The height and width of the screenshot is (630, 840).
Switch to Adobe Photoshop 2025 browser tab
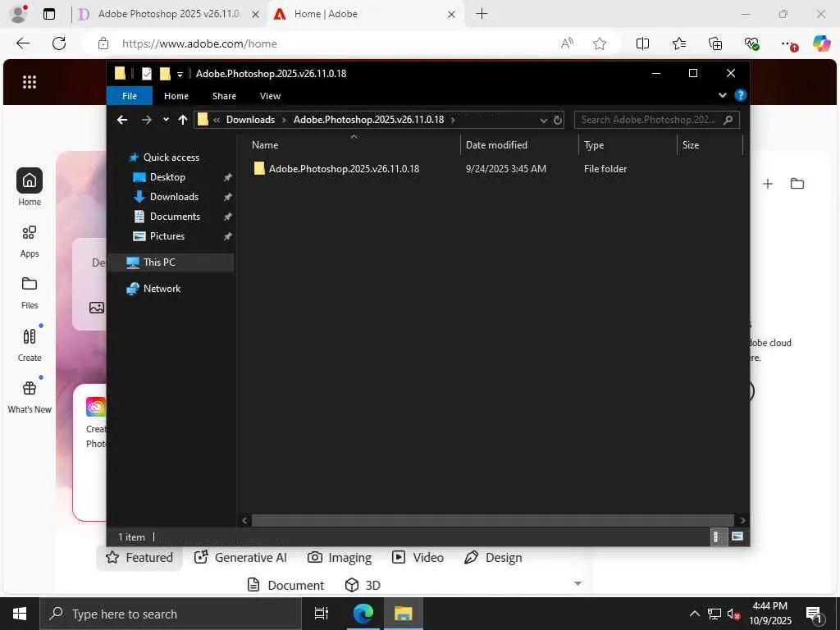(168, 14)
